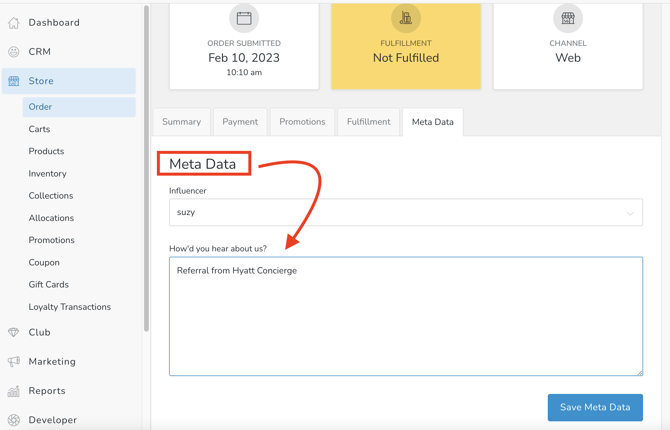
Task: Click the Order Submitted calendar icon
Action: click(x=244, y=18)
